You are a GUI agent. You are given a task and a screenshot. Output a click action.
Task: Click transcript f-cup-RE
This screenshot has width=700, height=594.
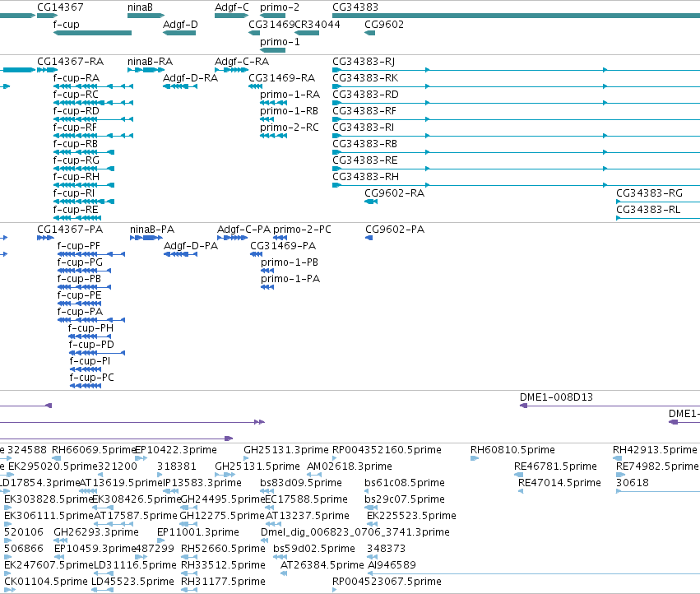click(76, 210)
